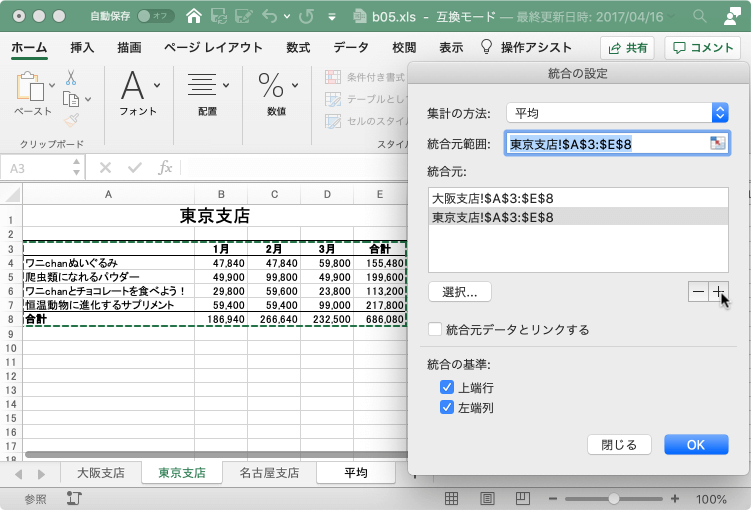This screenshot has height=510, width=751.
Task: Click the previous sheet navigation arrow
Action: click(x=19, y=474)
